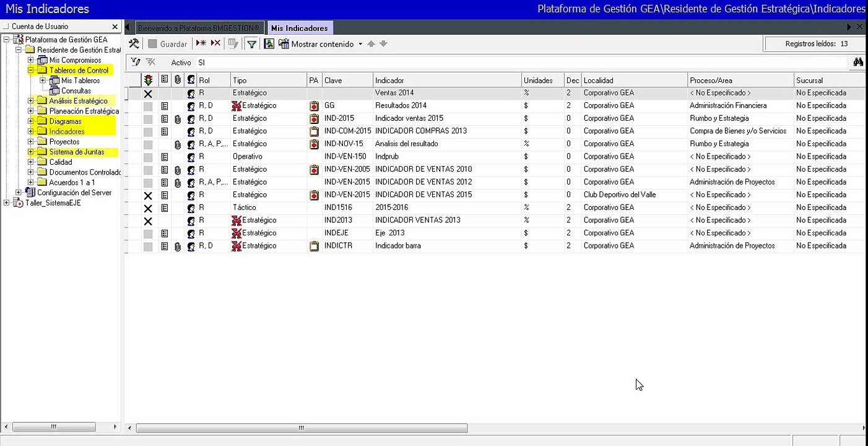868x446 pixels.
Task: Sort by the Indicador column header
Action: click(447, 81)
